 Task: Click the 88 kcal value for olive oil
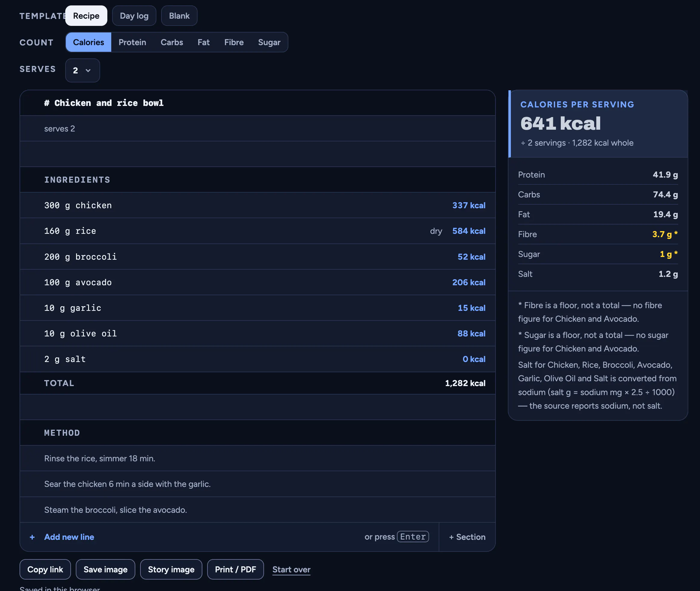(x=471, y=333)
